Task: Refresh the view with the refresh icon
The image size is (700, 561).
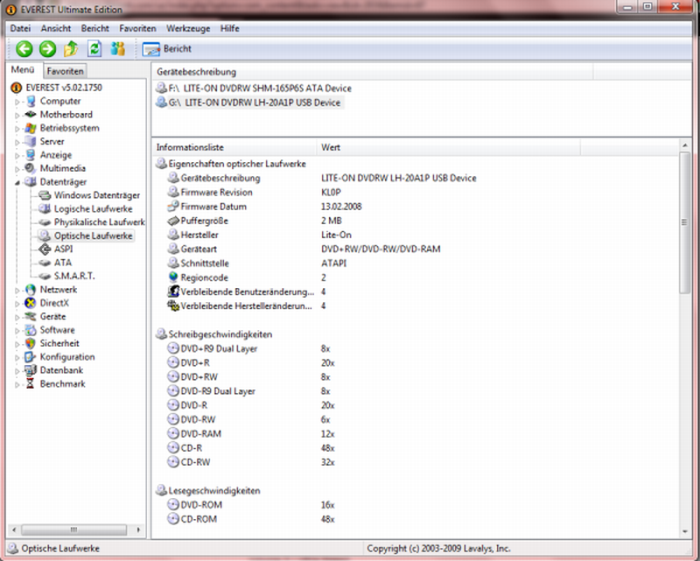Action: pyautogui.click(x=94, y=49)
